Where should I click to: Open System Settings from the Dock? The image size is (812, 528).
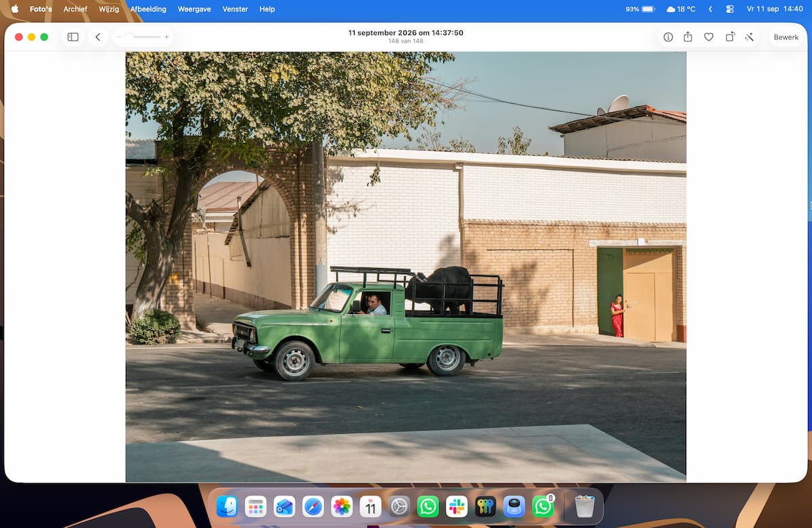399,506
